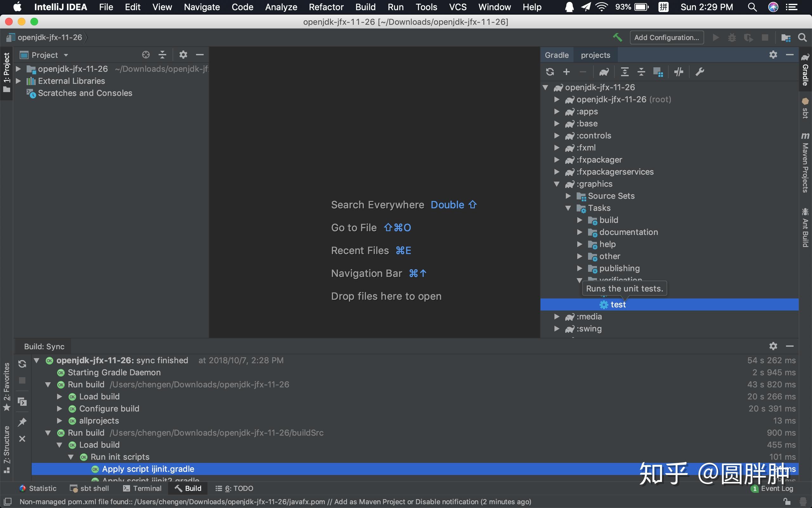Open the Event Log
Screen dimensions: 812x508
pyautogui.click(x=772, y=488)
